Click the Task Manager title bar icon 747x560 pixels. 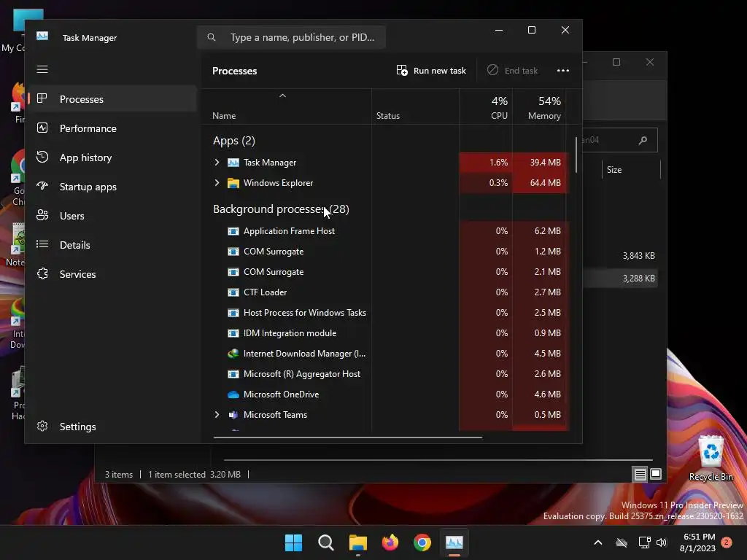point(42,36)
